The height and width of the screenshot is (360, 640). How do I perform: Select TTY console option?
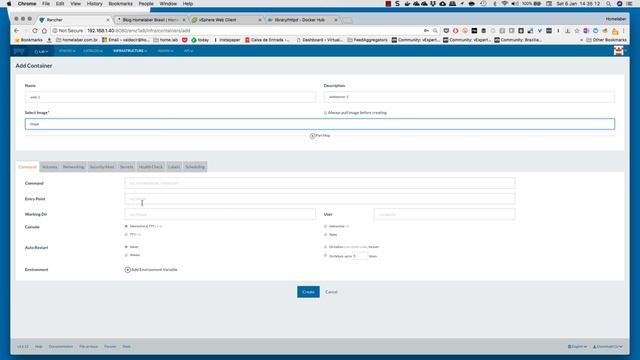point(126,235)
